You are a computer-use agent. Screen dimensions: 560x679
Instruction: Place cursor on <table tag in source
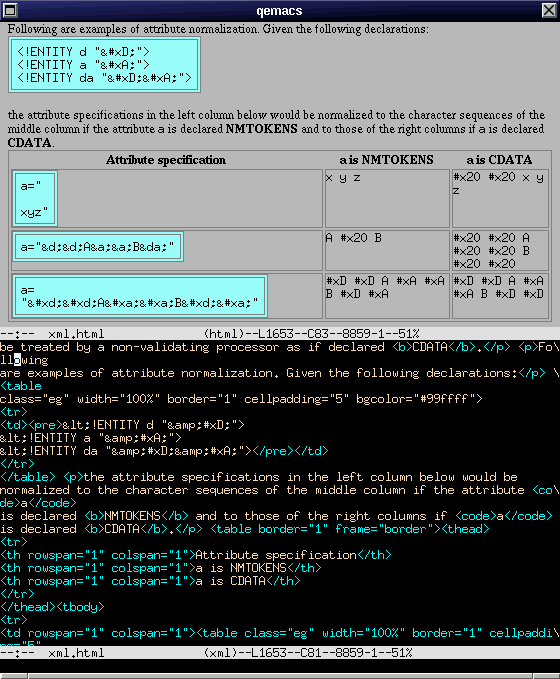coord(21,386)
